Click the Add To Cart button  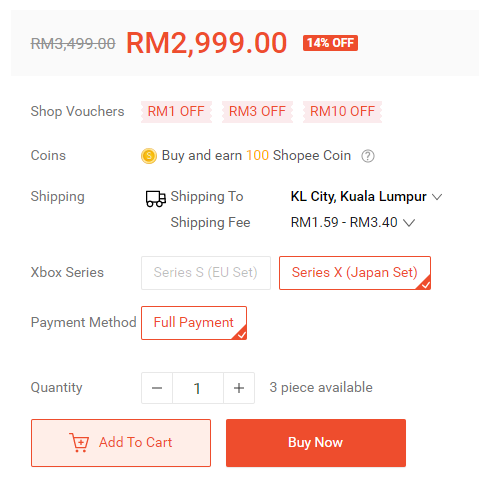pyautogui.click(x=121, y=443)
